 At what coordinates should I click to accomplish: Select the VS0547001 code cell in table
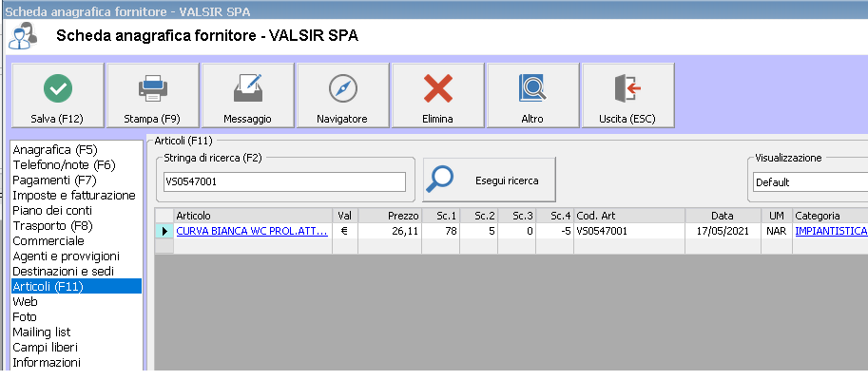[629, 231]
